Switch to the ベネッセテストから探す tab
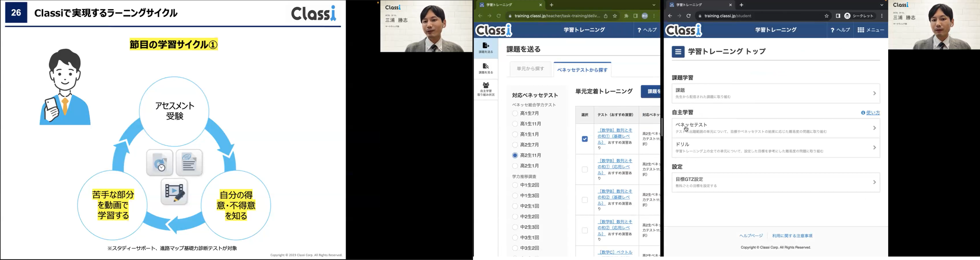The width and height of the screenshot is (980, 260). tap(582, 70)
